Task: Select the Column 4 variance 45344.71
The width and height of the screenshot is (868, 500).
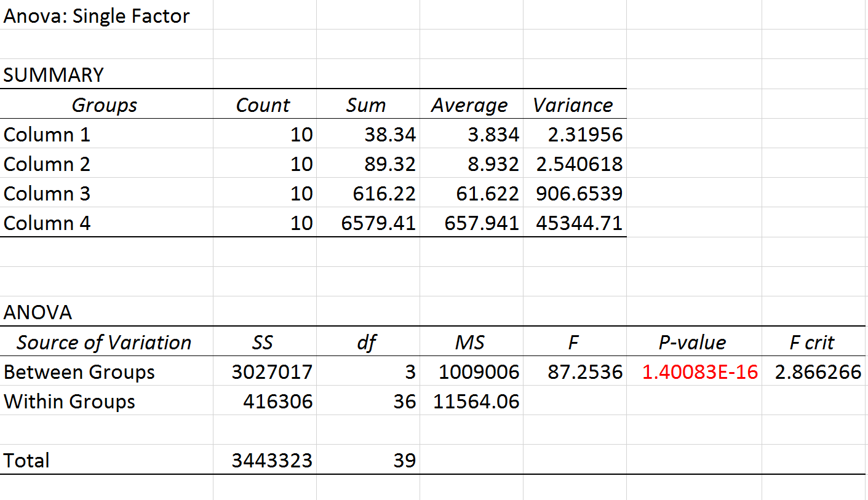Action: pos(579,223)
